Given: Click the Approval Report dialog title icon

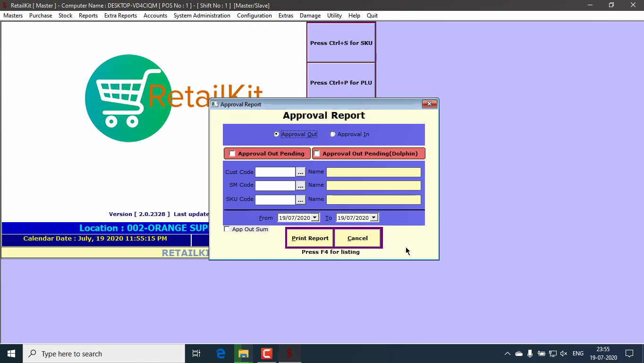Looking at the screenshot, I should coord(214,104).
